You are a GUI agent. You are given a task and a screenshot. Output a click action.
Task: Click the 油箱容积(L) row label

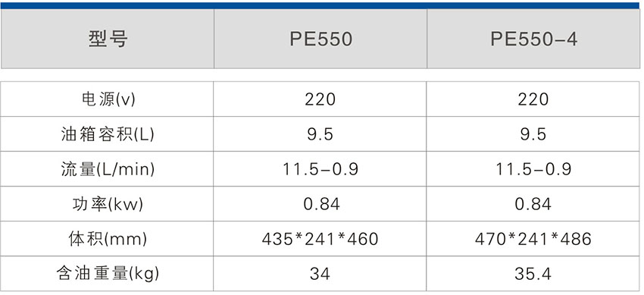pyautogui.click(x=108, y=134)
